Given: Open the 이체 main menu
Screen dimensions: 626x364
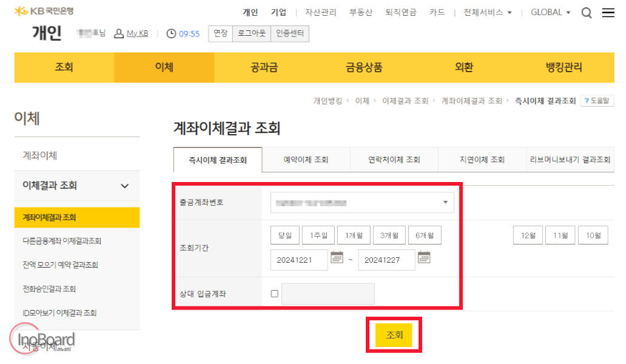Looking at the screenshot, I should pyautogui.click(x=164, y=67).
